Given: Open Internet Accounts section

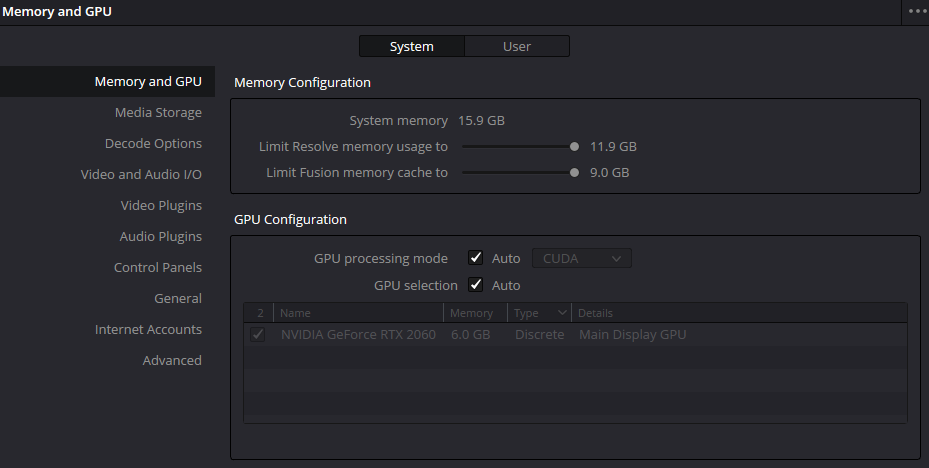Looking at the screenshot, I should point(148,329).
